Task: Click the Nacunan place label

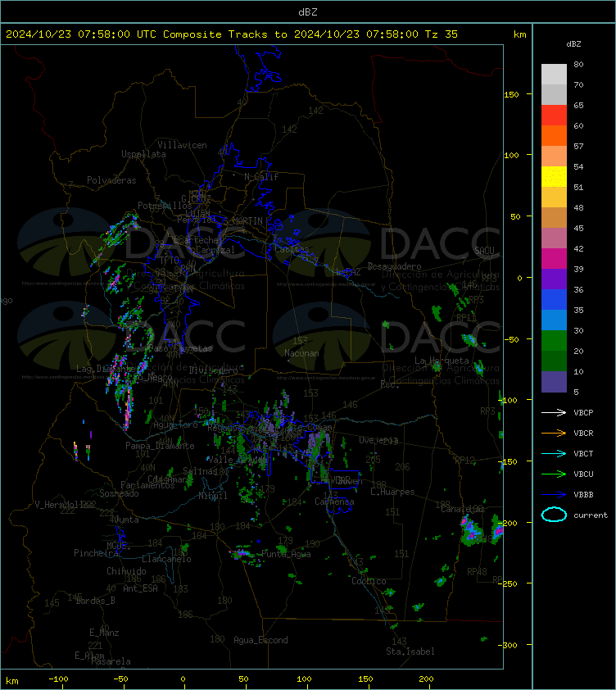Action: pos(301,353)
